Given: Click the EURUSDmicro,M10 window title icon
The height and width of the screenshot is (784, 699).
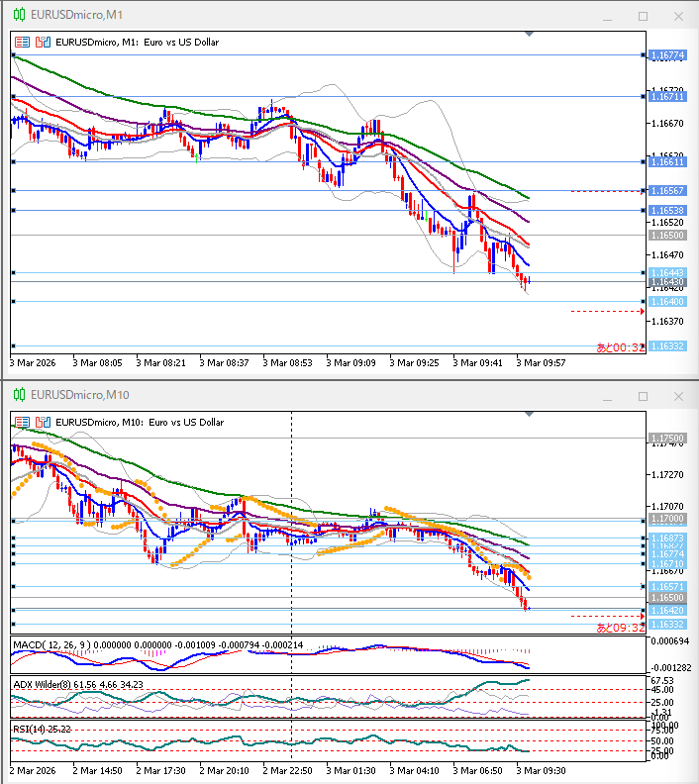Looking at the screenshot, I should [x=18, y=396].
